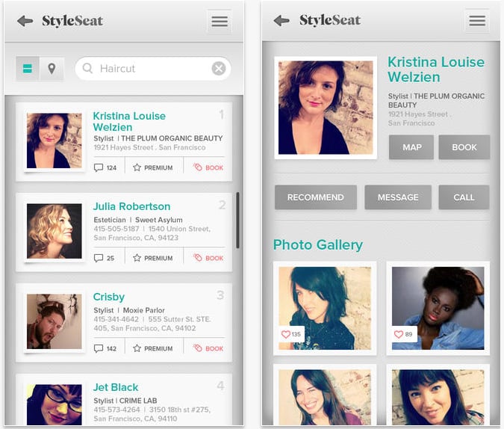The width and height of the screenshot is (504, 429).
Task: View Crisby's 142 comments
Action: point(105,348)
